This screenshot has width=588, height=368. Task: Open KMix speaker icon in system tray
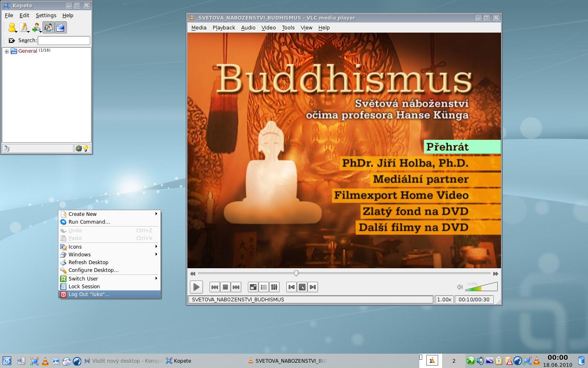point(480,361)
